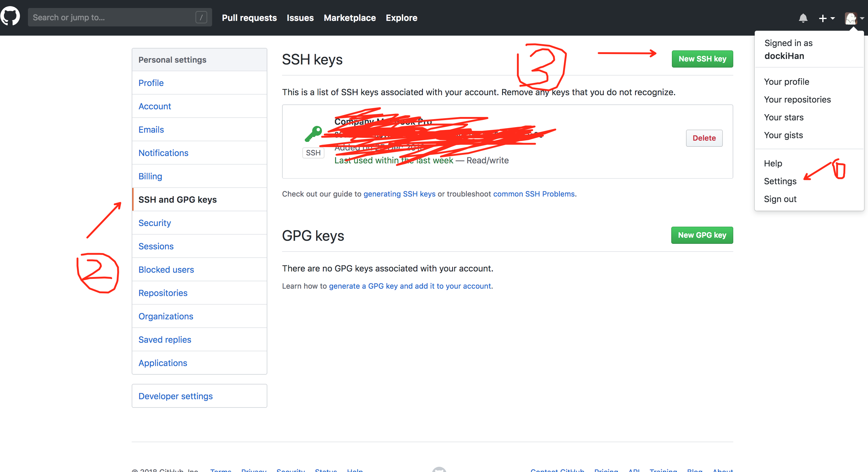
Task: Focus the Search or jump to field
Action: [120, 18]
